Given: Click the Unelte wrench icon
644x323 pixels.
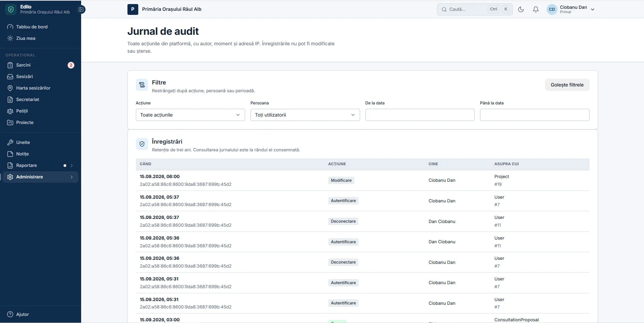Looking at the screenshot, I should (10, 142).
